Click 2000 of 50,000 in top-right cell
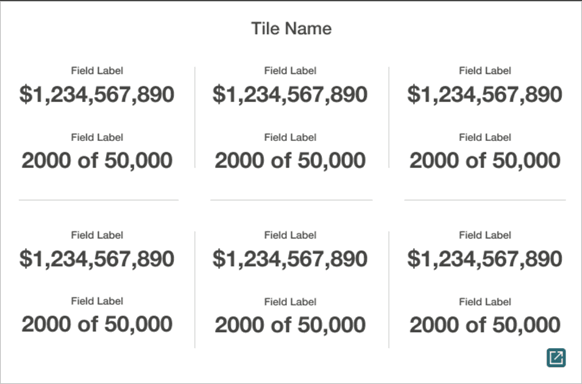The width and height of the screenshot is (582, 384). point(485,161)
